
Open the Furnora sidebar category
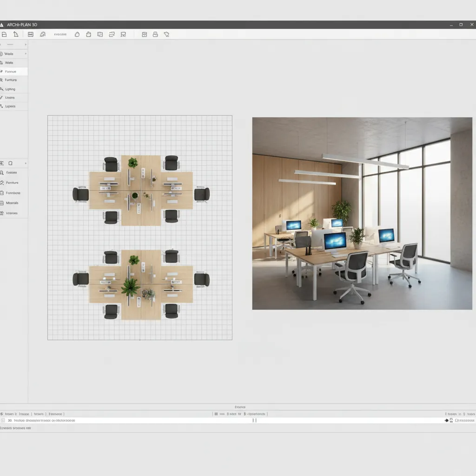pos(14,80)
